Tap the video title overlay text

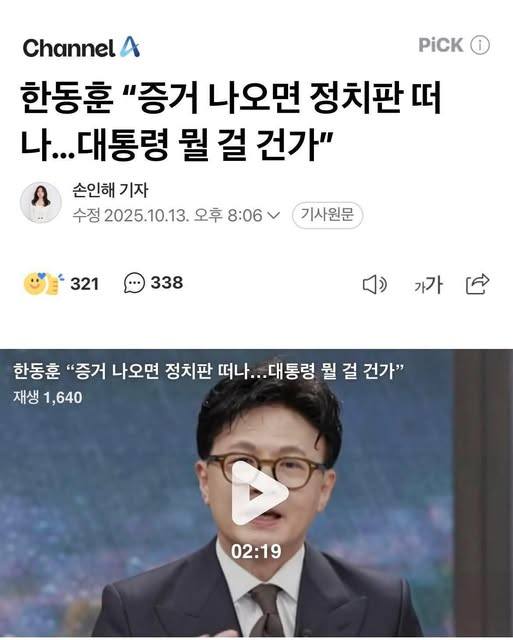pos(209,371)
